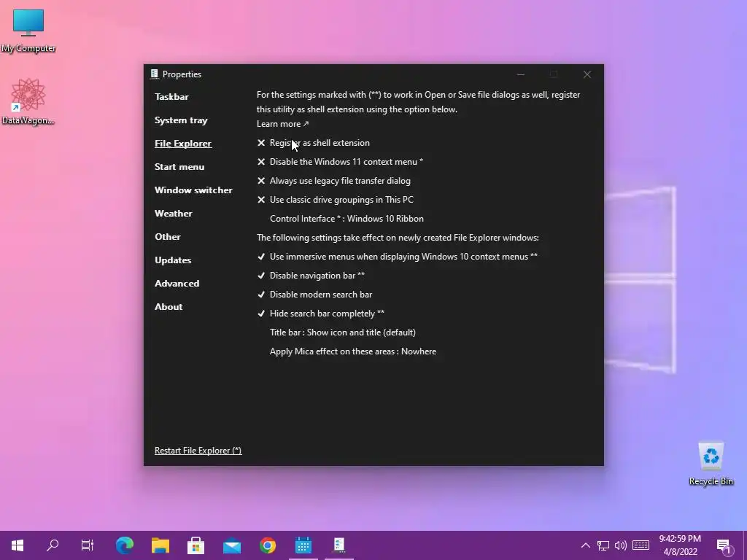Open the notification center icon
Viewport: 747px width, 560px height.
tap(724, 545)
